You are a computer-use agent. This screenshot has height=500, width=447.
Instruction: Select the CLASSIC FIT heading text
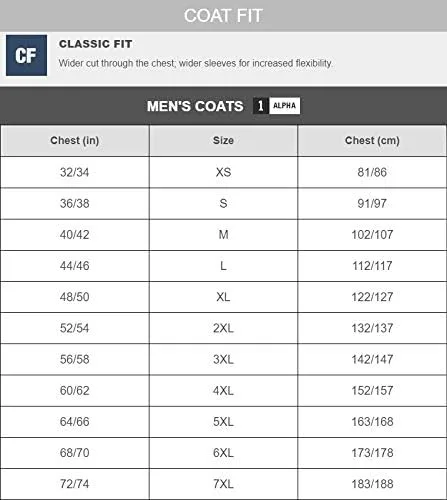(x=96, y=44)
